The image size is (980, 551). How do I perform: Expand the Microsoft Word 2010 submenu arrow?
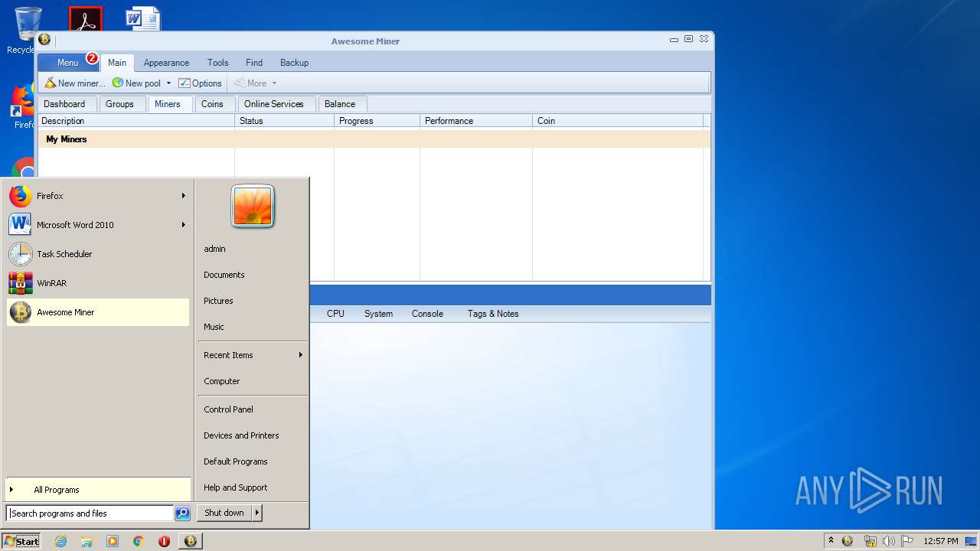184,225
